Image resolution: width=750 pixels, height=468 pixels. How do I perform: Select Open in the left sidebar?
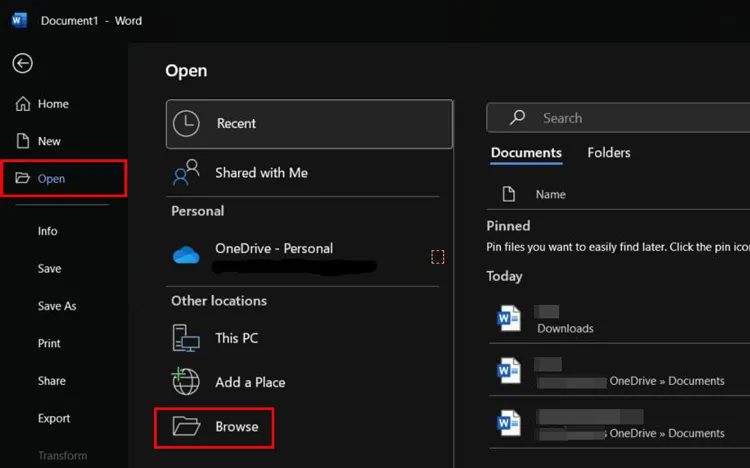tap(64, 178)
